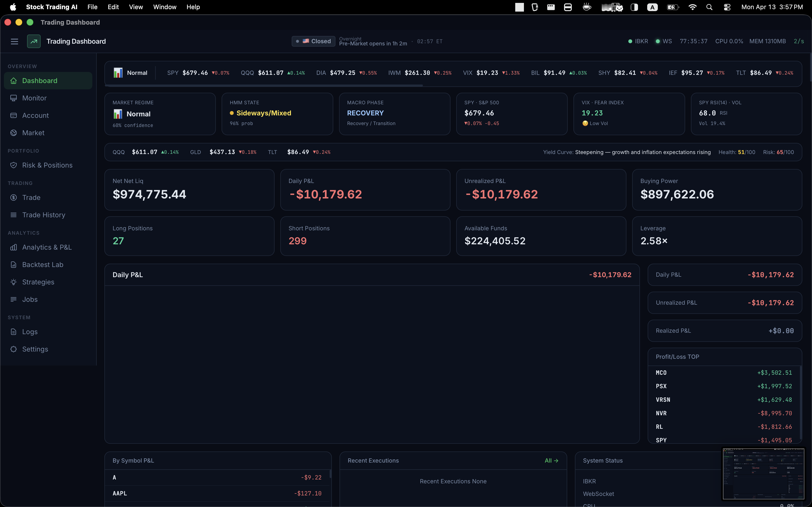The image size is (812, 507).
Task: Click the Strategies lightbulb icon
Action: tap(14, 282)
